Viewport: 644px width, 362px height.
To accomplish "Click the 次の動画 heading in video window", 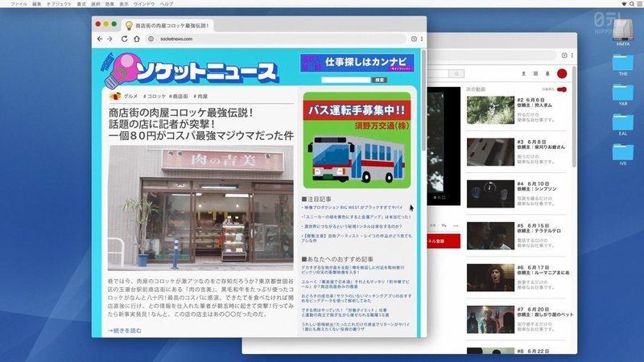I will coord(476,89).
